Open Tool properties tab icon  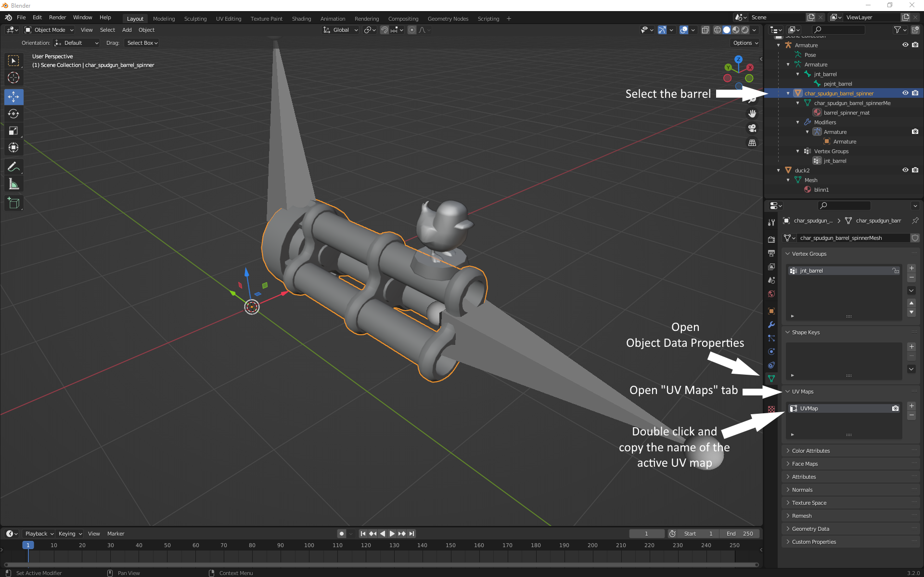click(x=771, y=222)
